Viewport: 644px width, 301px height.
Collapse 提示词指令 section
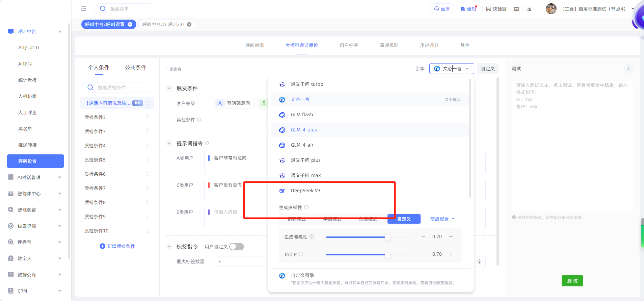[169, 143]
